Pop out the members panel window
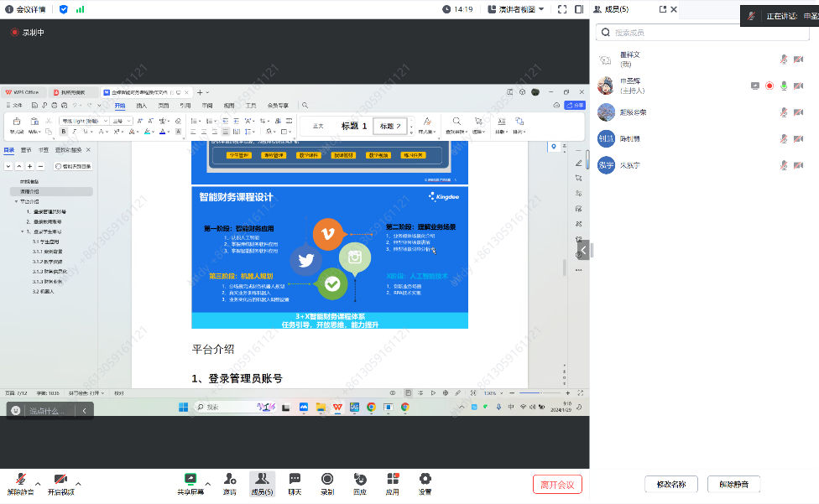The width and height of the screenshot is (819, 504). pos(663,9)
